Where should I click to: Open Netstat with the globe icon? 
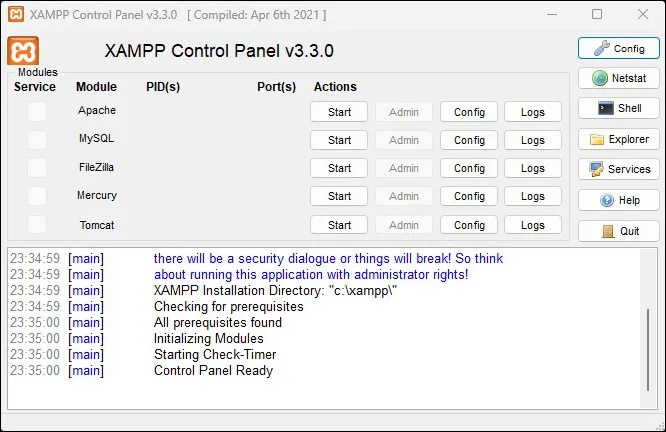(600, 78)
